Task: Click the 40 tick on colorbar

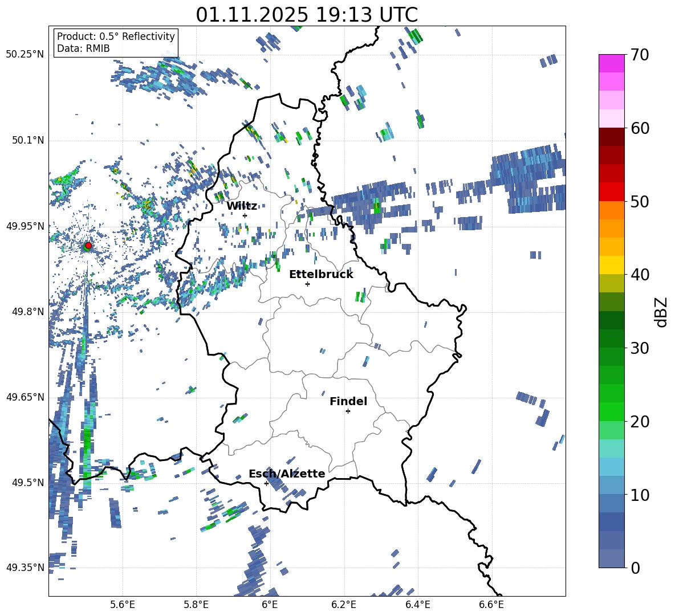Action: coord(640,275)
